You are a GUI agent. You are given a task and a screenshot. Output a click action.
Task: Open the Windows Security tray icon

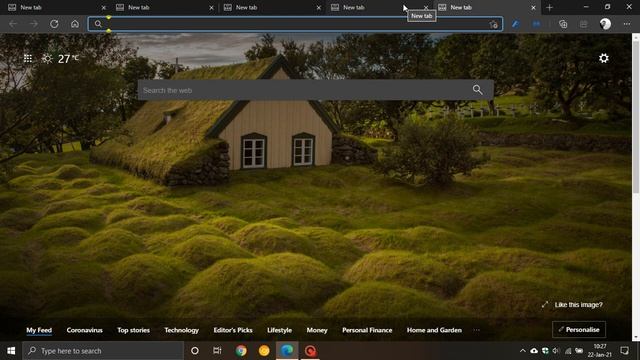tap(545, 351)
